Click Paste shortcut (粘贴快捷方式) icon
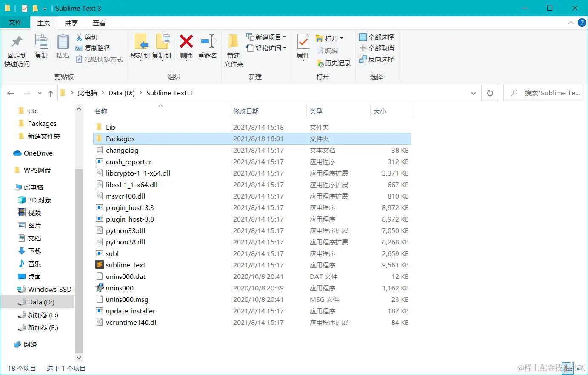 [x=79, y=59]
